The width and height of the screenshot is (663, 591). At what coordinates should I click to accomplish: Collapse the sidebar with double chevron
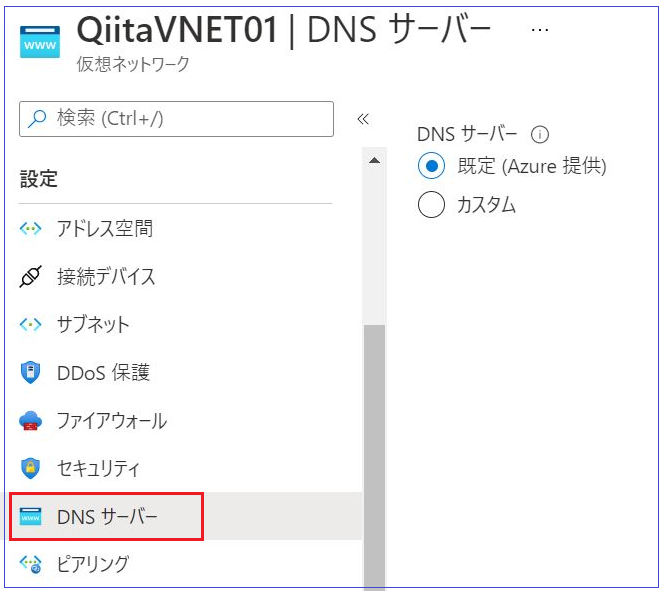pos(363,119)
